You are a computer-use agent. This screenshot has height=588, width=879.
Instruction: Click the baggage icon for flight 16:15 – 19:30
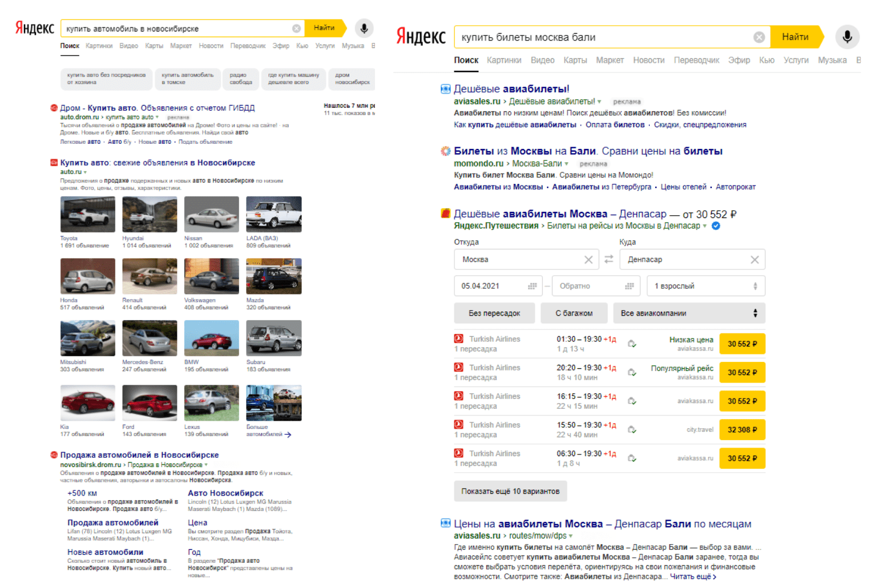pos(632,401)
